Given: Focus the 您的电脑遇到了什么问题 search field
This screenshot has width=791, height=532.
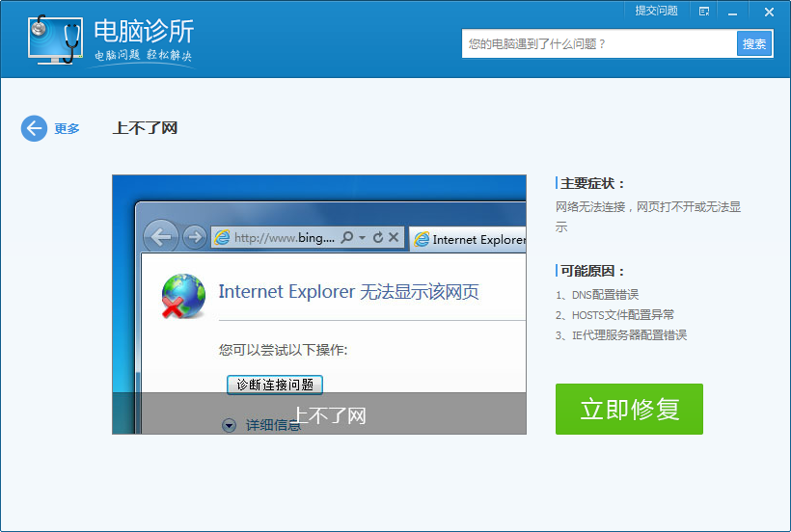Looking at the screenshot, I should (x=598, y=43).
